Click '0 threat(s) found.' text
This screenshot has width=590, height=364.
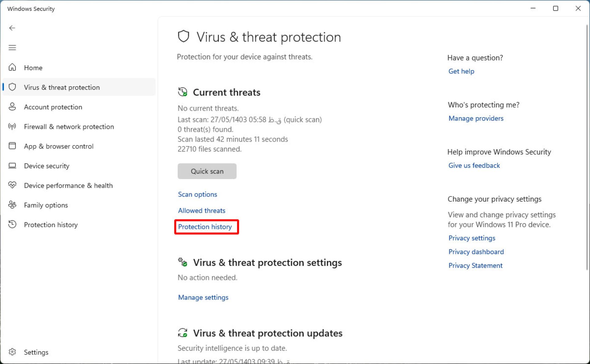(206, 129)
